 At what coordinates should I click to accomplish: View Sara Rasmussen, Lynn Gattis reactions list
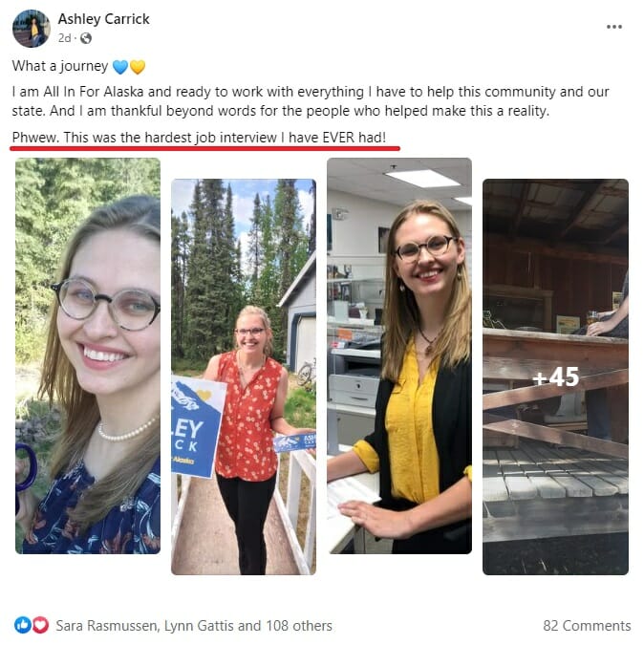point(194,625)
